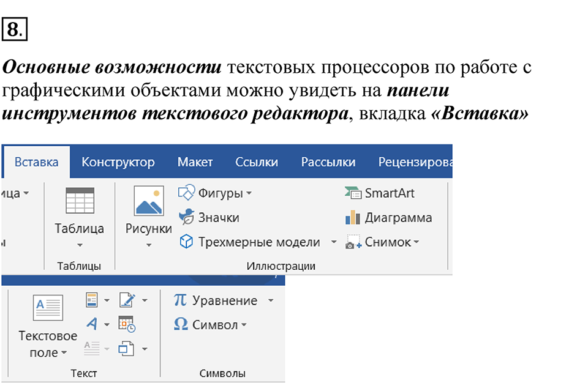Expand the arrow next to Уравнение

click(x=271, y=301)
